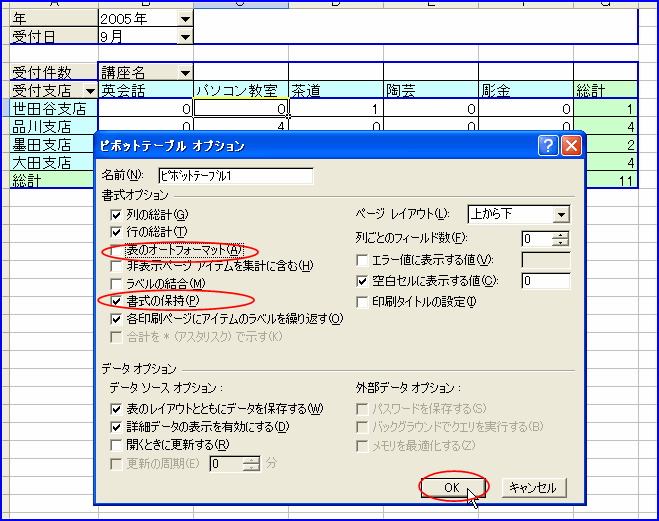Expand the 受付支店 row field dropdown

[x=90, y=91]
